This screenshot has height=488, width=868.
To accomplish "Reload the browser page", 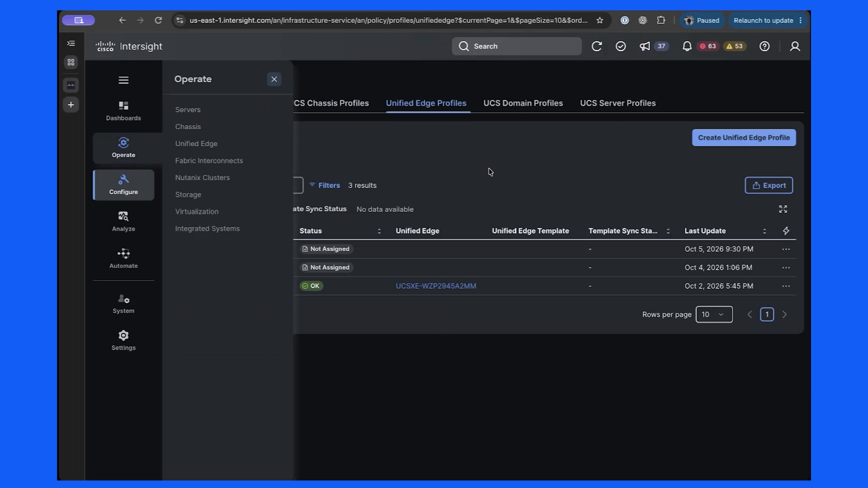I will coord(158,20).
